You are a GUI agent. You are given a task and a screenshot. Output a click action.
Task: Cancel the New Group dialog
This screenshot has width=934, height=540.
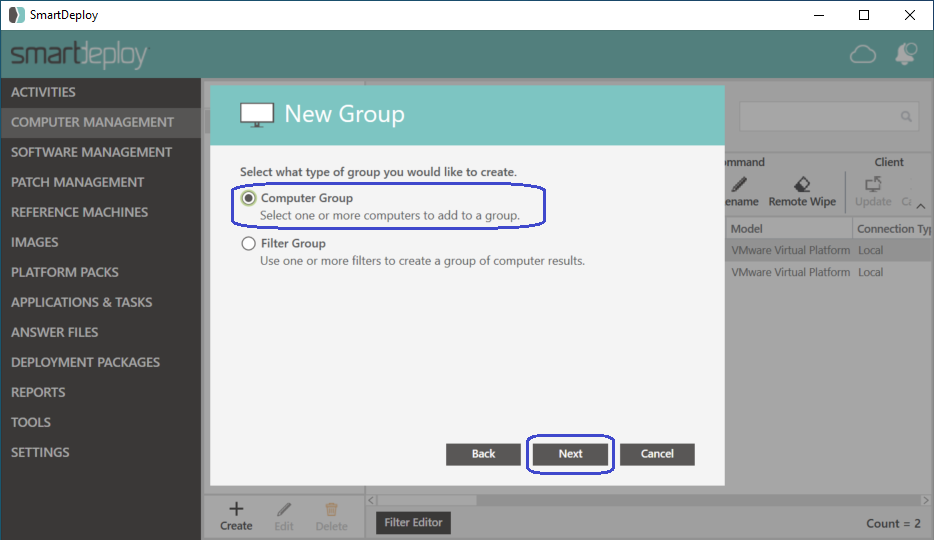(657, 454)
